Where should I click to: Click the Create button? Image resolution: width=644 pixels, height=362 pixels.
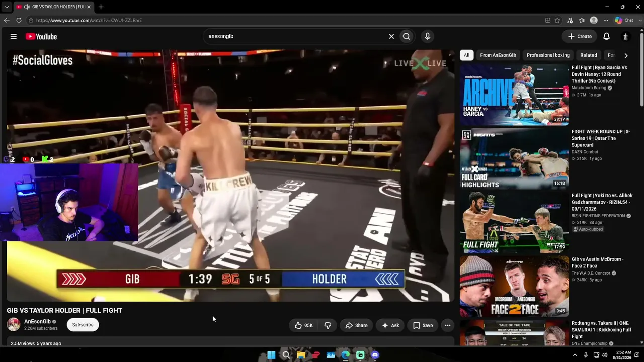[x=580, y=36]
